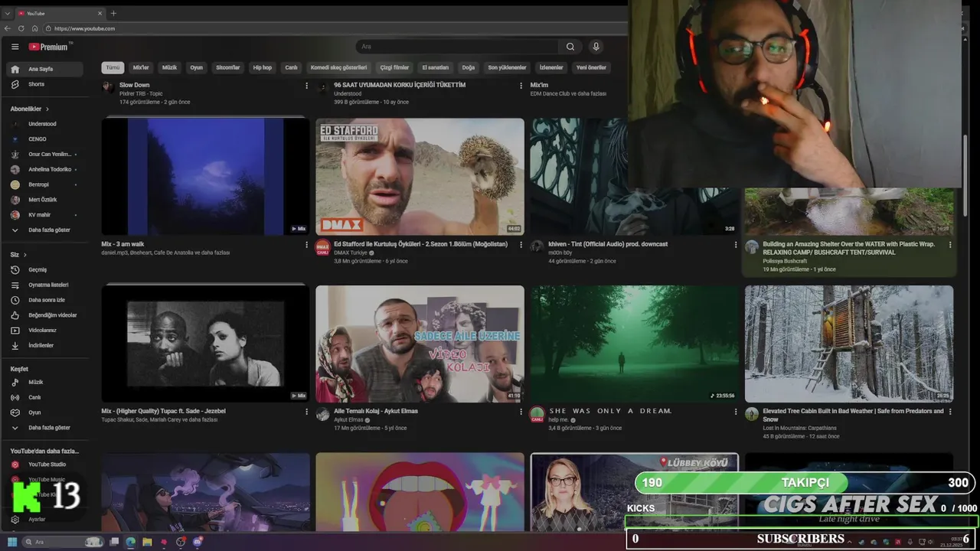Open more options for 96 SAAT UYUMADAN video
The width and height of the screenshot is (980, 551).
click(521, 86)
